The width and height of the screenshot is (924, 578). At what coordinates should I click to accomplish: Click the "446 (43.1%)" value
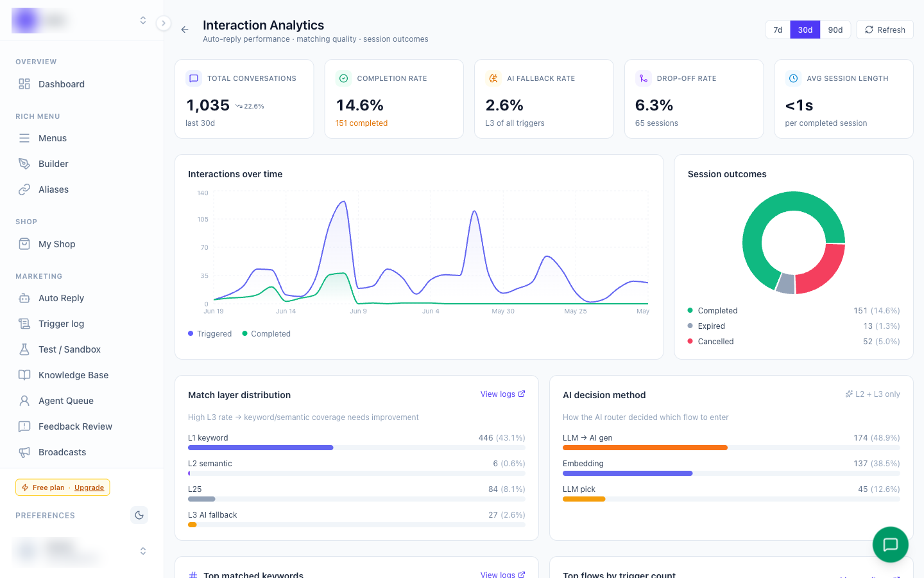(502, 438)
